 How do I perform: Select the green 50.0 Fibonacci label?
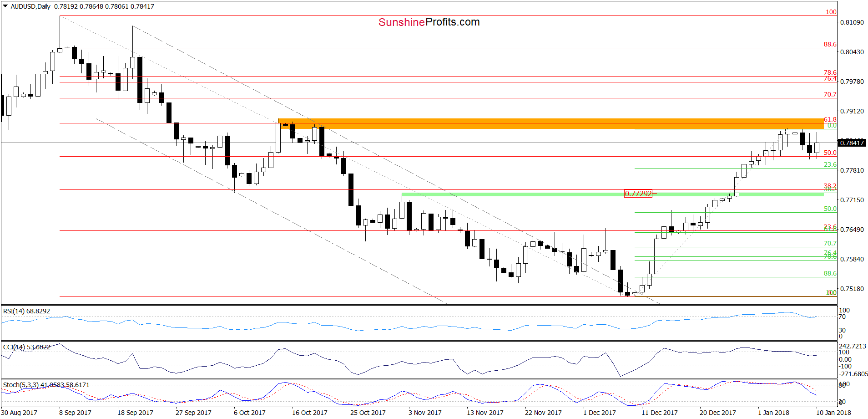coord(830,209)
